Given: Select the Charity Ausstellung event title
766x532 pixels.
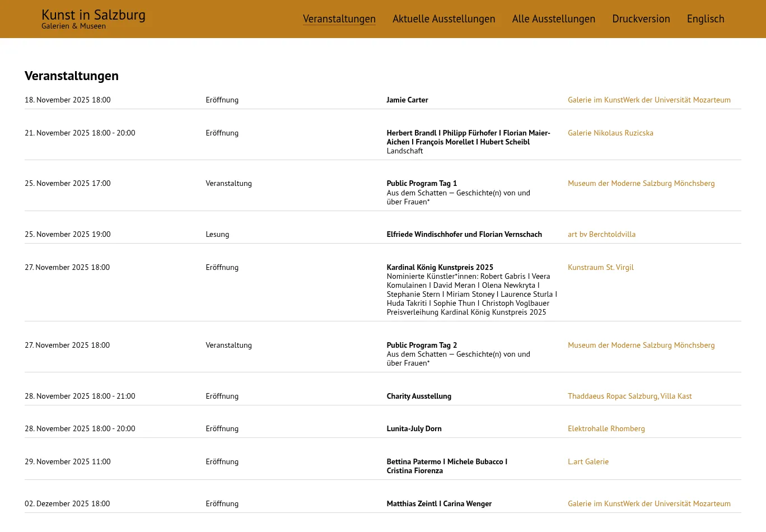Looking at the screenshot, I should click(x=418, y=396).
